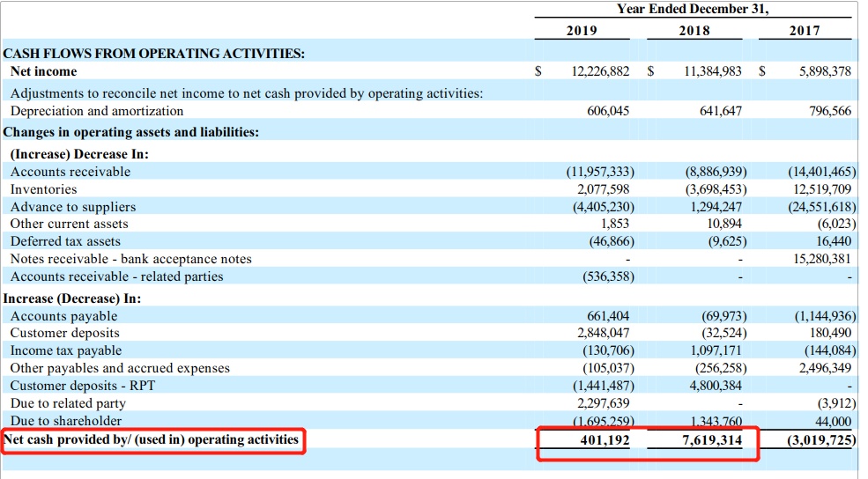Click the highlighted "Net cash provided by/(used in)" label
Image resolution: width=868 pixels, height=479 pixels.
tap(152, 439)
